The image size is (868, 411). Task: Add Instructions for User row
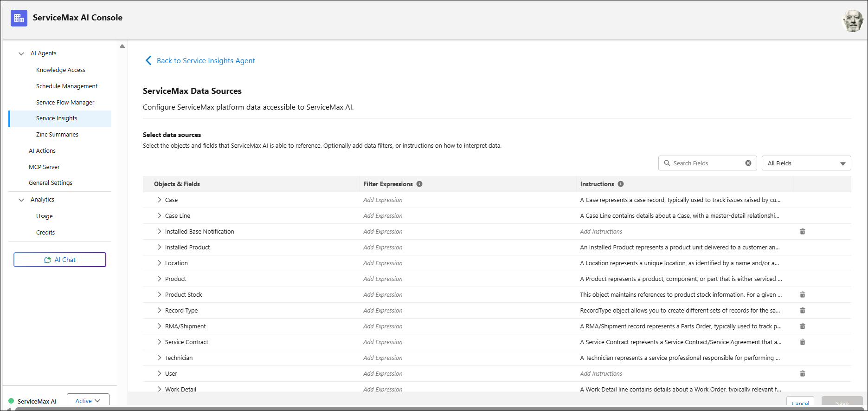point(601,373)
